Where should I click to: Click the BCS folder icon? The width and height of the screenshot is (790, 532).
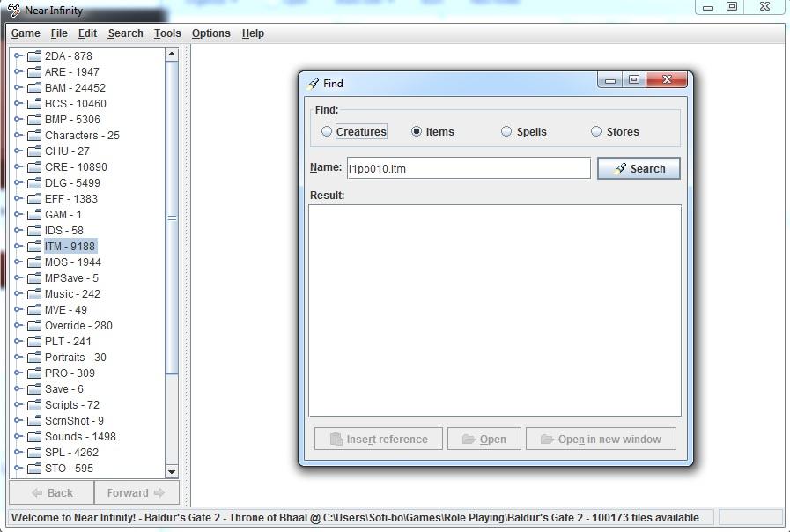coord(34,104)
